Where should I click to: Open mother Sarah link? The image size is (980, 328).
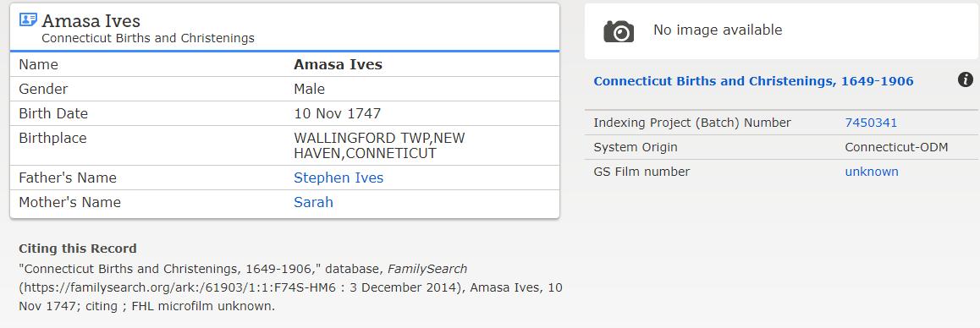coord(313,202)
